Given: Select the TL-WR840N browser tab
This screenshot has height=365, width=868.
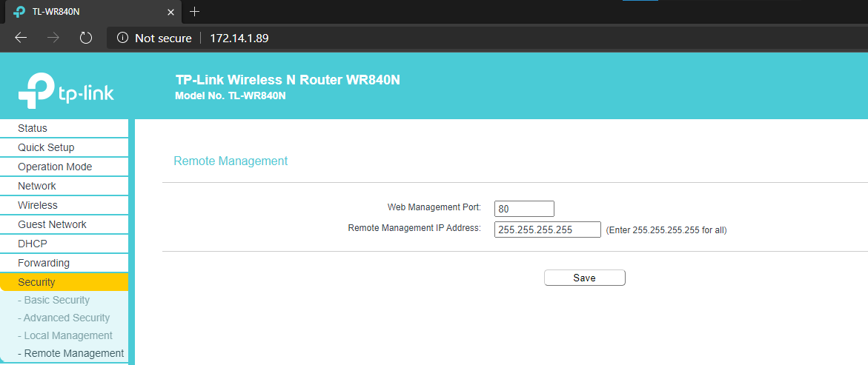Looking at the screenshot, I should pos(92,12).
